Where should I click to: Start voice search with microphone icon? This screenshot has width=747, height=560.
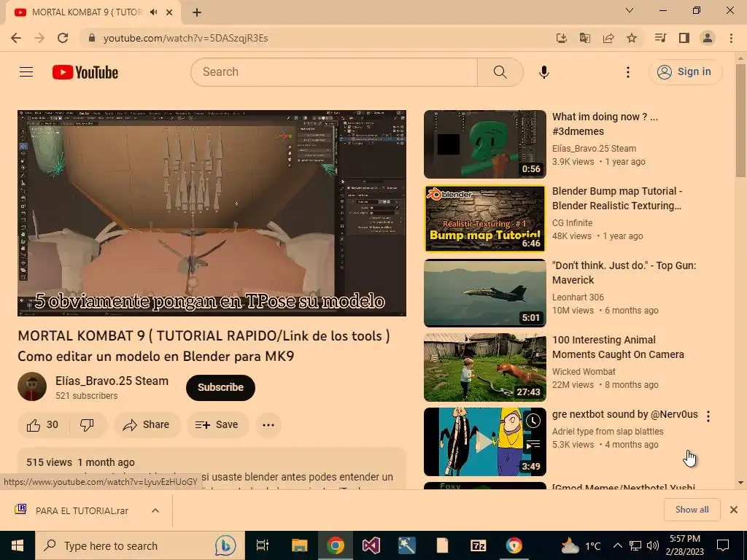(x=543, y=72)
